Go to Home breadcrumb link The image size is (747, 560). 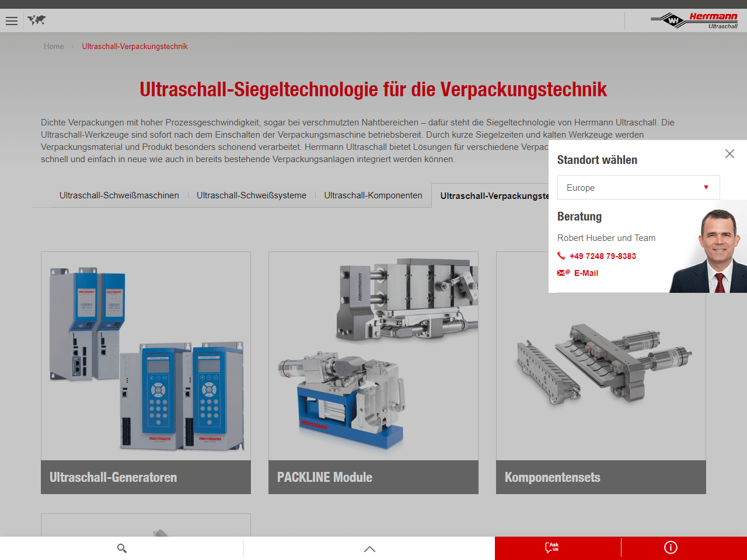point(54,47)
